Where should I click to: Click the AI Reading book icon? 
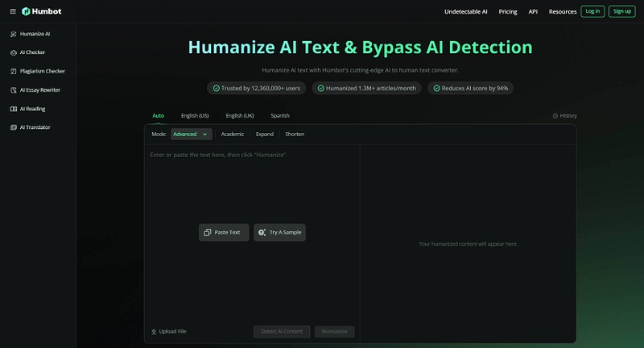tap(13, 109)
